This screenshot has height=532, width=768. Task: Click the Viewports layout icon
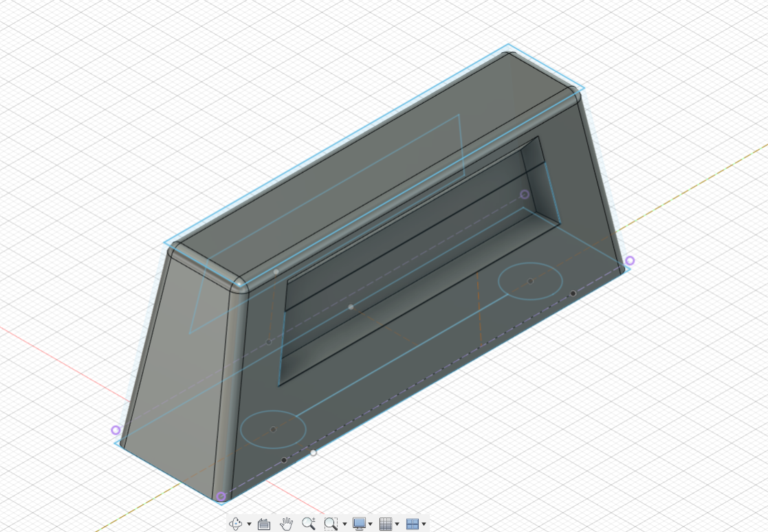pos(413,524)
